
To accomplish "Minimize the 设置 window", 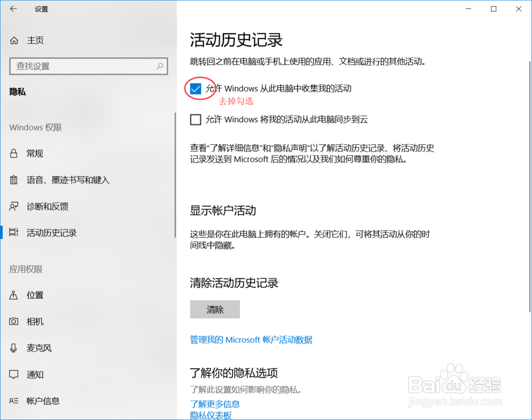I will pyautogui.click(x=469, y=9).
